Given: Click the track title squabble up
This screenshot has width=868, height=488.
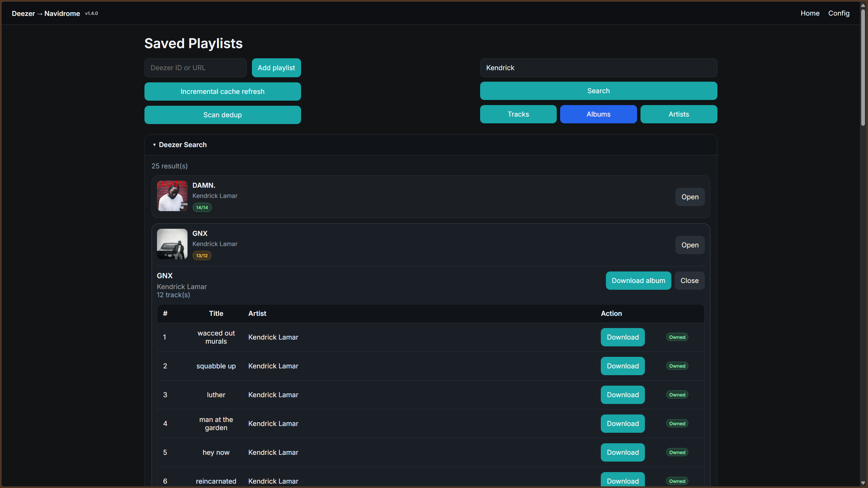Looking at the screenshot, I should pos(216,366).
